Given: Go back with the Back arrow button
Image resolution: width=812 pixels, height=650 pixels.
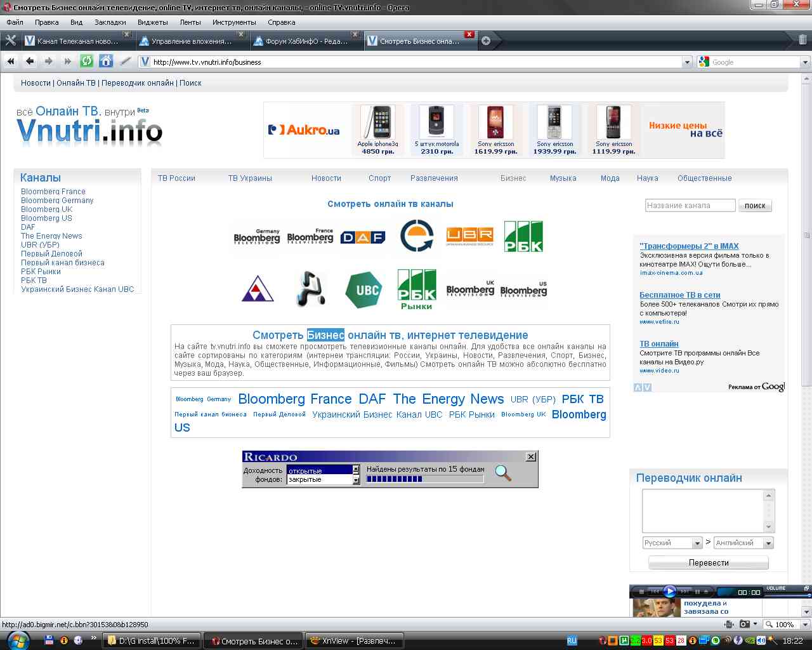Looking at the screenshot, I should (x=30, y=62).
